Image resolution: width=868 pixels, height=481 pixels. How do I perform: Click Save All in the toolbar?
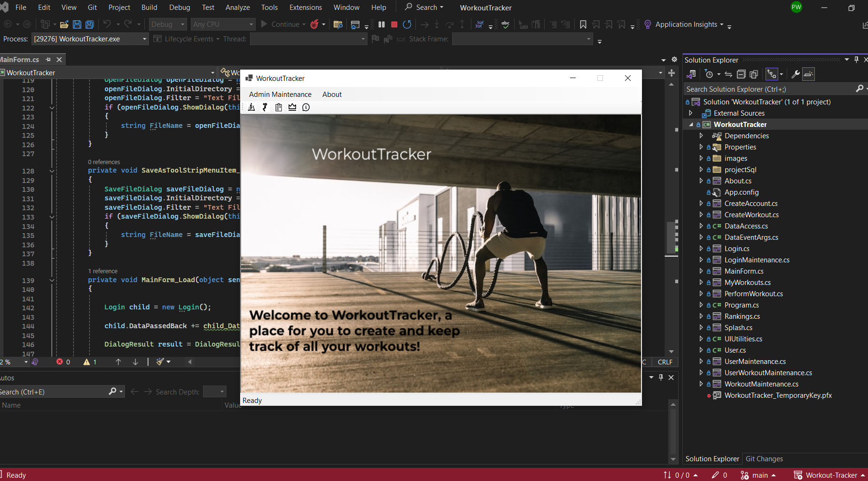[89, 24]
